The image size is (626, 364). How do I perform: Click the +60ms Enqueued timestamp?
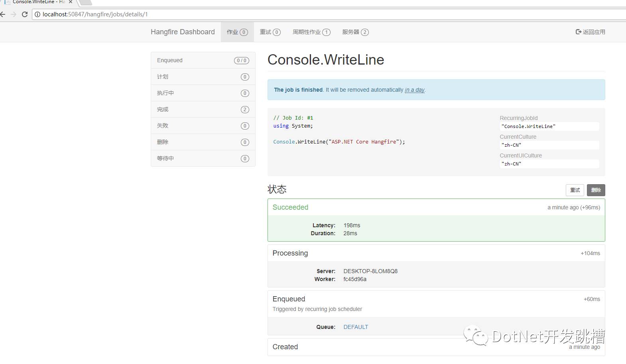(x=592, y=299)
